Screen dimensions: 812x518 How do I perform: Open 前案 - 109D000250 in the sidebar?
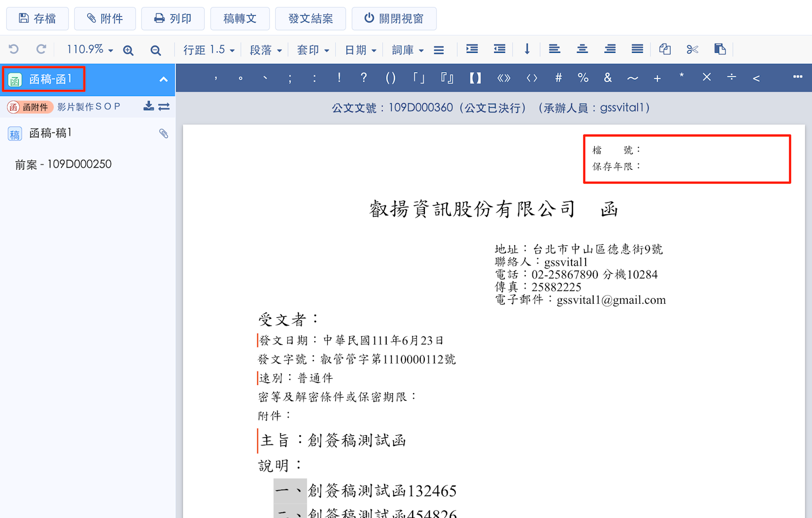click(63, 164)
